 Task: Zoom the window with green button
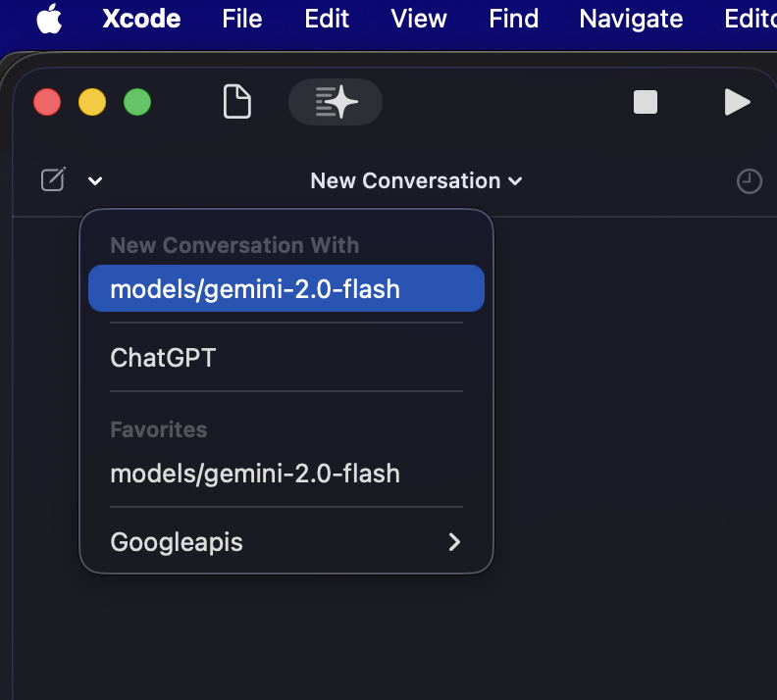[x=137, y=102]
